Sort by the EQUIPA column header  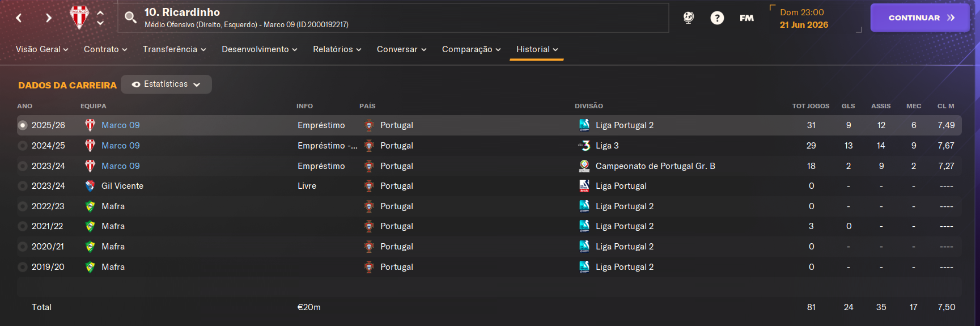pos(93,106)
